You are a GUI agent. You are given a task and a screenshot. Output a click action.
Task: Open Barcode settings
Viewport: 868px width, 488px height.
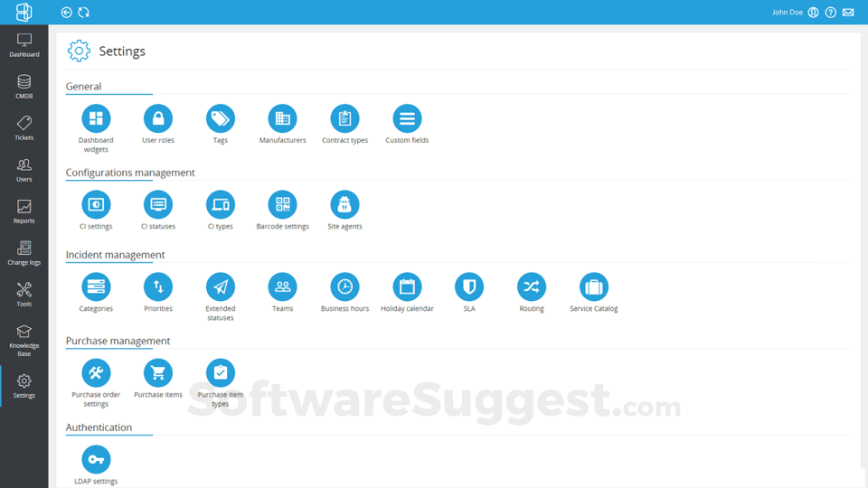tap(282, 205)
